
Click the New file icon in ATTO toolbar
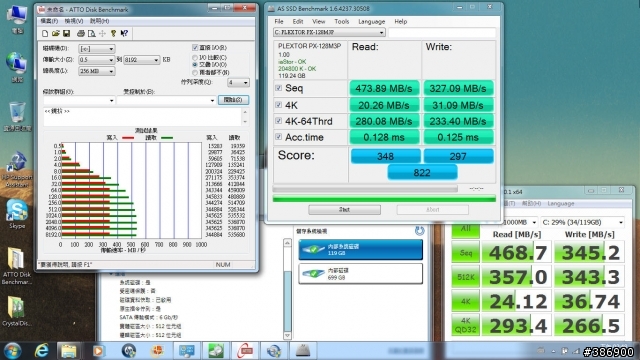[45, 33]
